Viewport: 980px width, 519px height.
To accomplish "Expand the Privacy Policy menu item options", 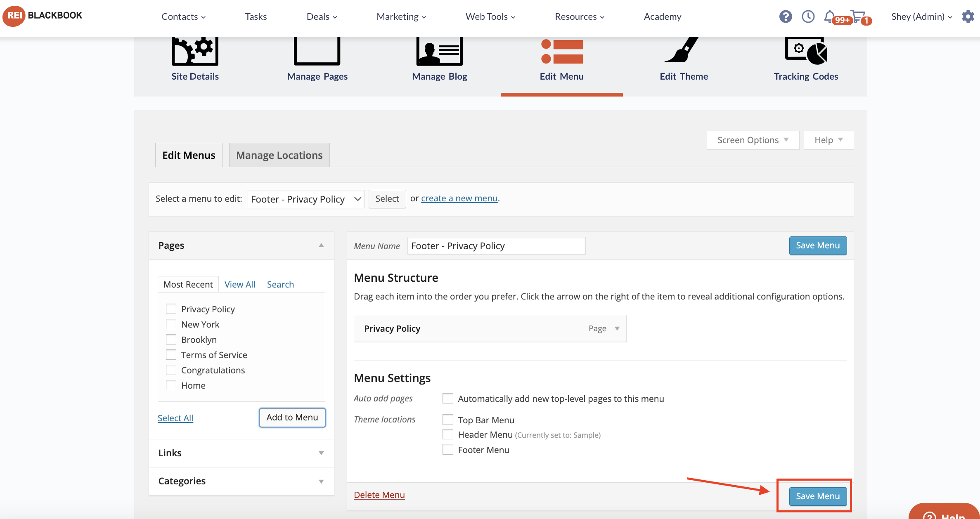I will tap(617, 328).
